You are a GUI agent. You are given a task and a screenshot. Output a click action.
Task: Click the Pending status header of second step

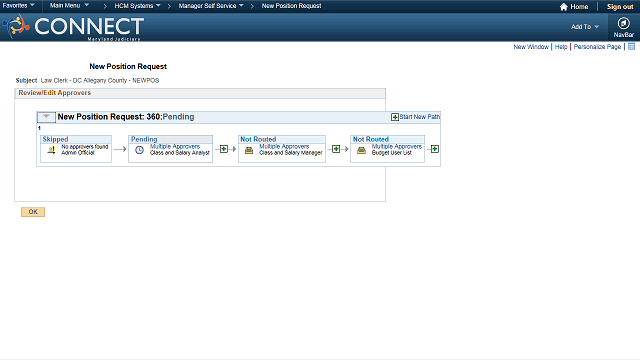click(144, 139)
